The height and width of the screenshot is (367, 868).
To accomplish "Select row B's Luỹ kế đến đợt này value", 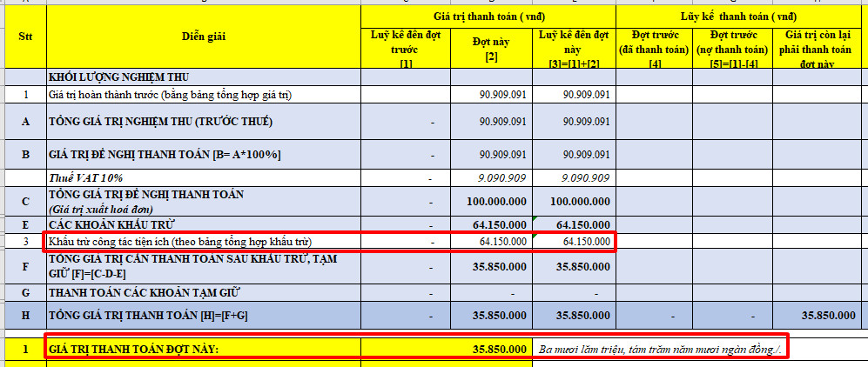I will pos(574,156).
